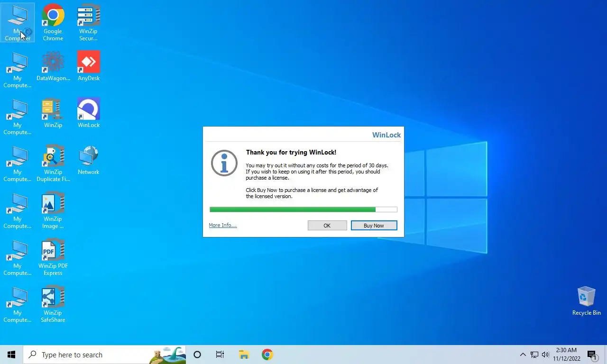The height and width of the screenshot is (364, 607).
Task: Open Cortana from the taskbar
Action: click(x=197, y=355)
